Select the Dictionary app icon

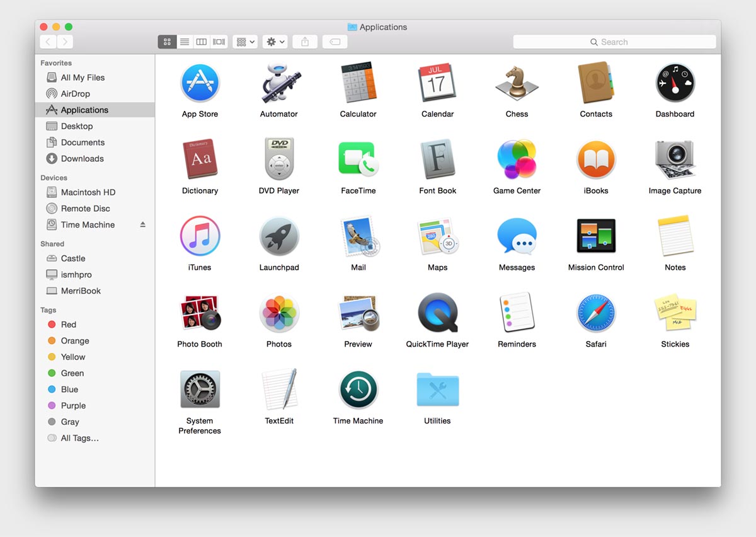click(200, 159)
